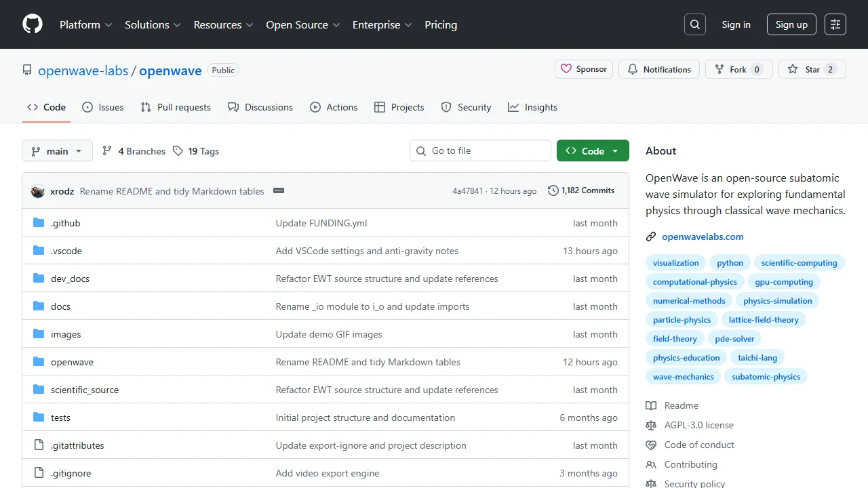The image size is (868, 488).
Task: Open the 1,182 Commits history
Action: point(581,190)
